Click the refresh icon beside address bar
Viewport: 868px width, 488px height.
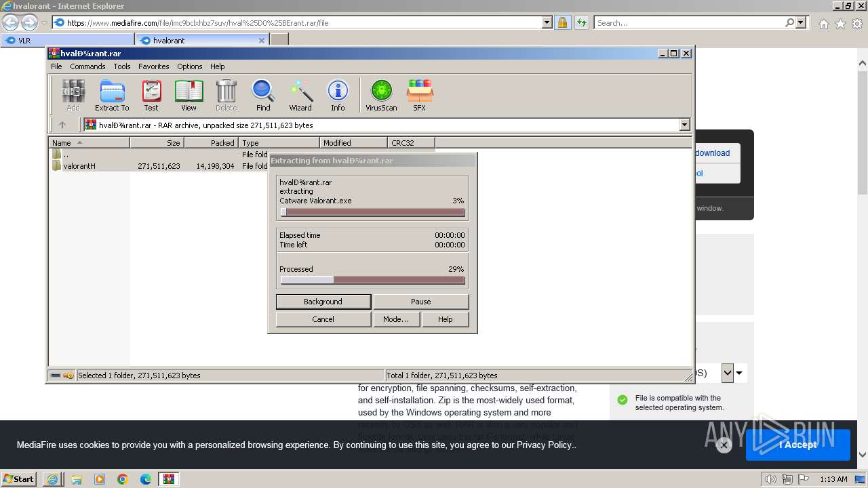(581, 22)
